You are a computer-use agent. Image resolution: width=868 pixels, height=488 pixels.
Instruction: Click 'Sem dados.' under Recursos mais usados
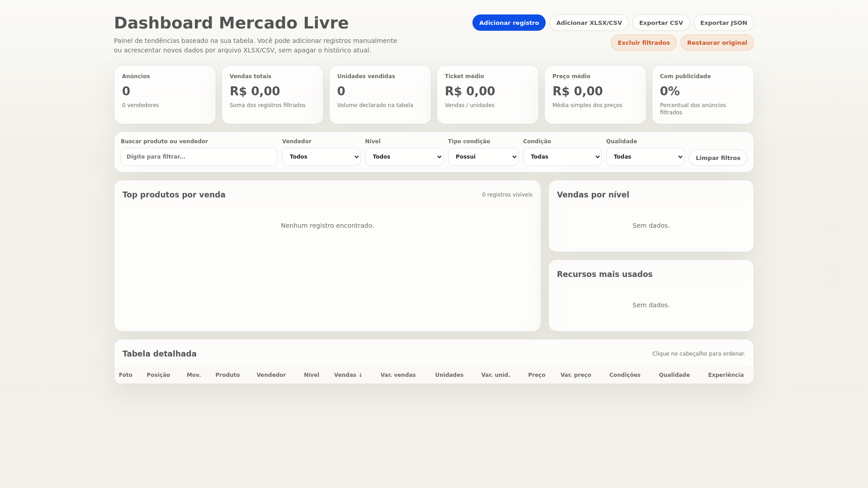coord(651,305)
